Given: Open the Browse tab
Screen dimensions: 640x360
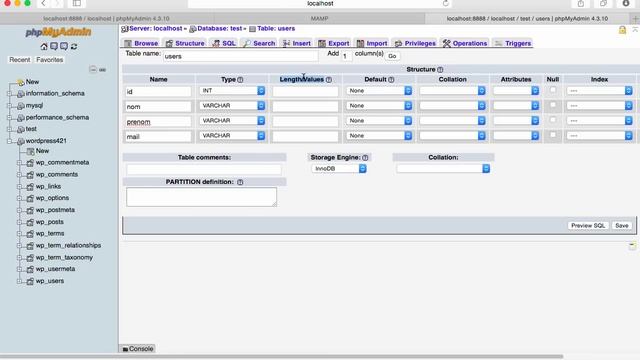Looking at the screenshot, I should 141,43.
